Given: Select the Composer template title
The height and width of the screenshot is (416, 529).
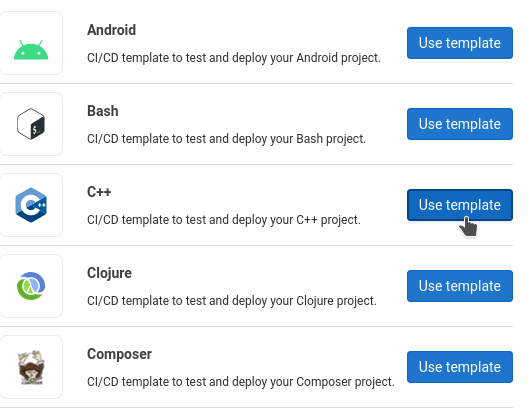Looking at the screenshot, I should click(x=119, y=354).
